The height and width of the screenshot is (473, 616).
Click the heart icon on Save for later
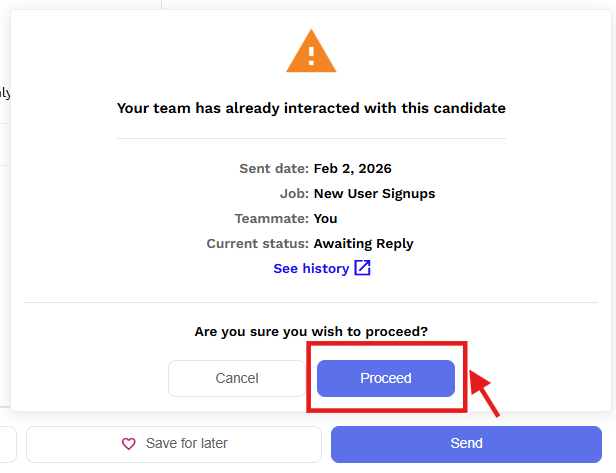(128, 443)
